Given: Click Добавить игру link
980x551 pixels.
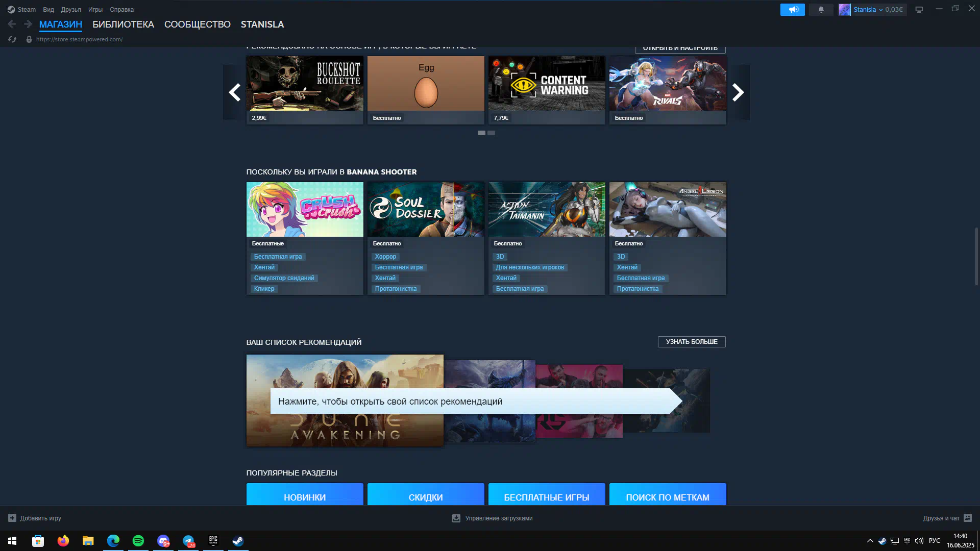Looking at the screenshot, I should [x=41, y=518].
